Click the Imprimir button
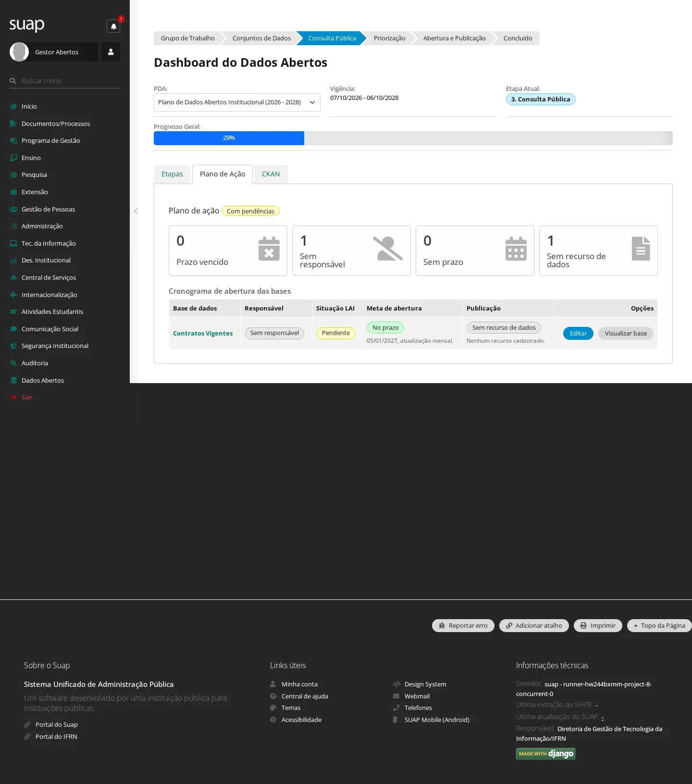 (x=598, y=625)
